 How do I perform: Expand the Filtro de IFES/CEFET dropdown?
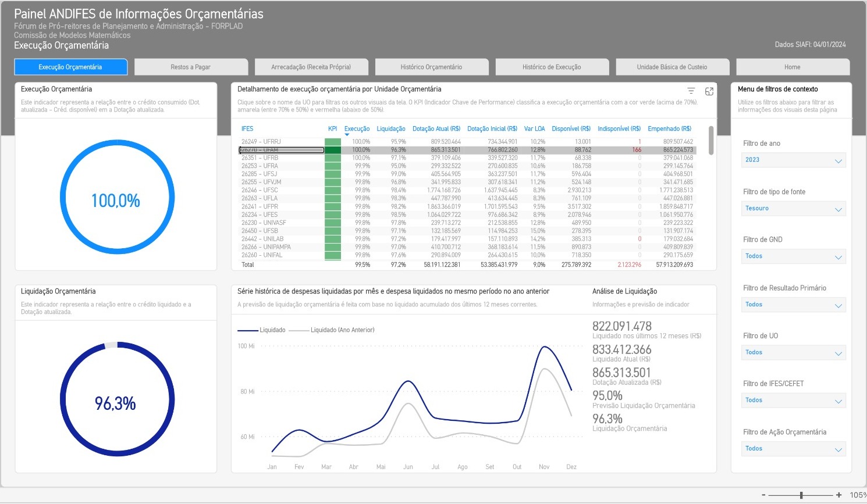[x=793, y=401]
